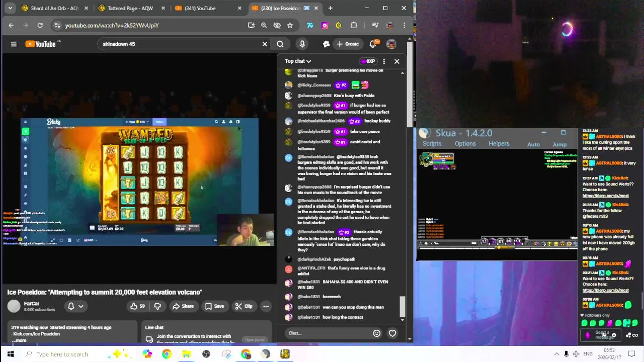Open the Chrome extensions puzzle icon
Image resolution: width=644 pixels, height=362 pixels.
pyautogui.click(x=354, y=25)
